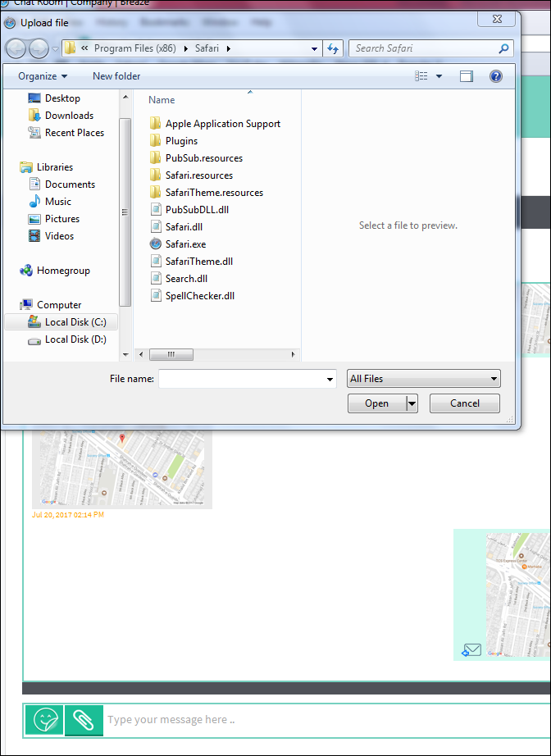
Task: Click the paperclip attachment button
Action: click(x=84, y=720)
